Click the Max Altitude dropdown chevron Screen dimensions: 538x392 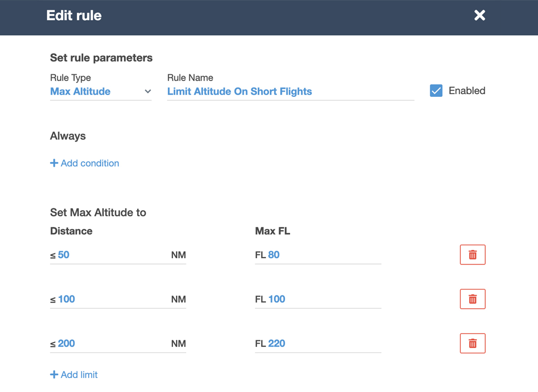point(148,91)
